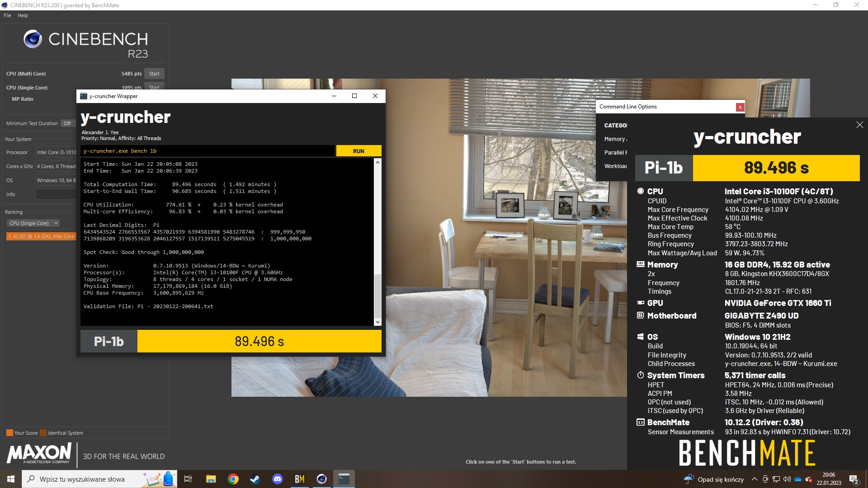Click the Parallel category in Command Line Options

[x=615, y=153]
